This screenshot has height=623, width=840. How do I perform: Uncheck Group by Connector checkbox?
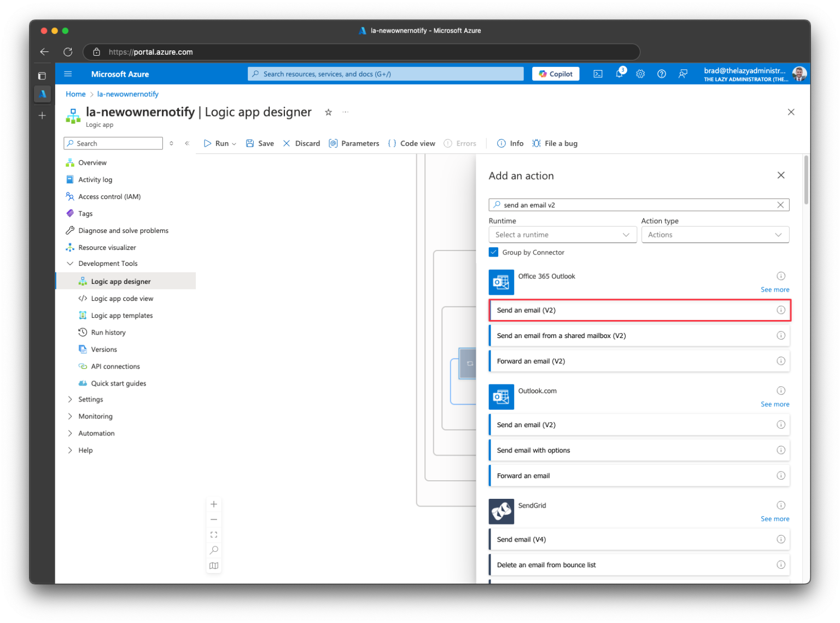coord(493,252)
